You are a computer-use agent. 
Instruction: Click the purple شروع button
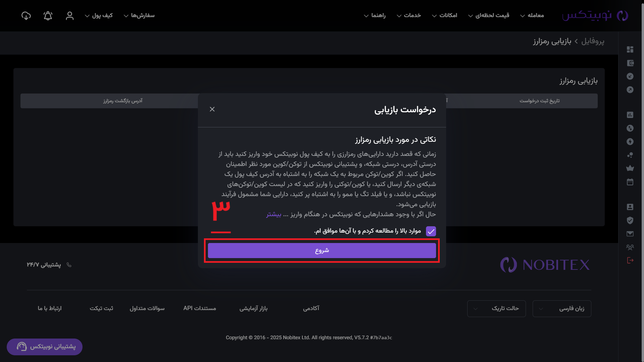coord(322,251)
